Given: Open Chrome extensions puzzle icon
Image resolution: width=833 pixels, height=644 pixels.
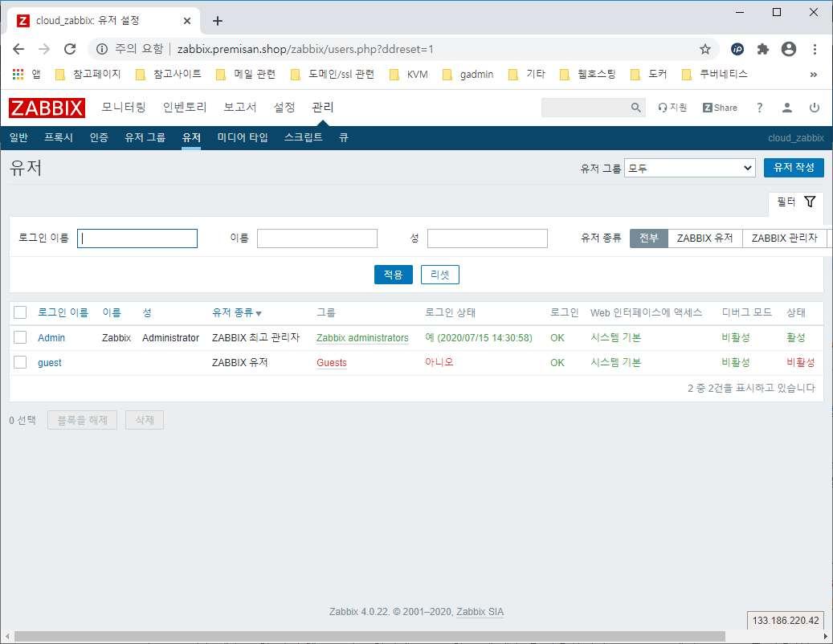Looking at the screenshot, I should tap(763, 49).
